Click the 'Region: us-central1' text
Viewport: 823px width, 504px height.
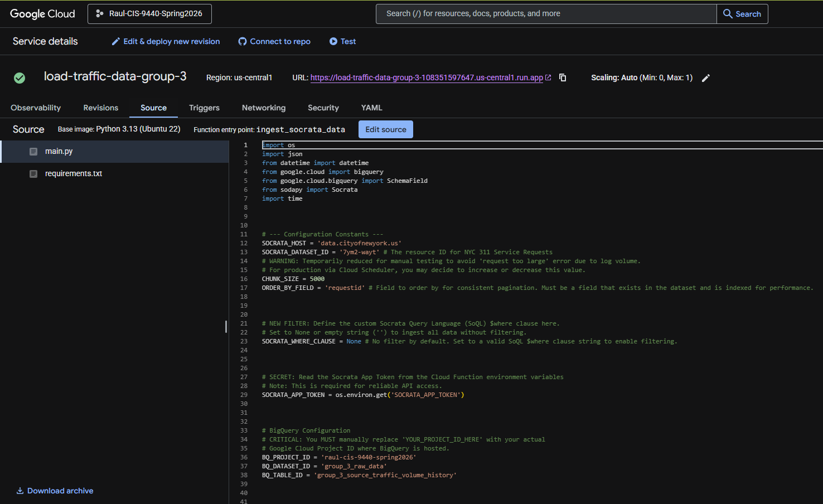239,77
